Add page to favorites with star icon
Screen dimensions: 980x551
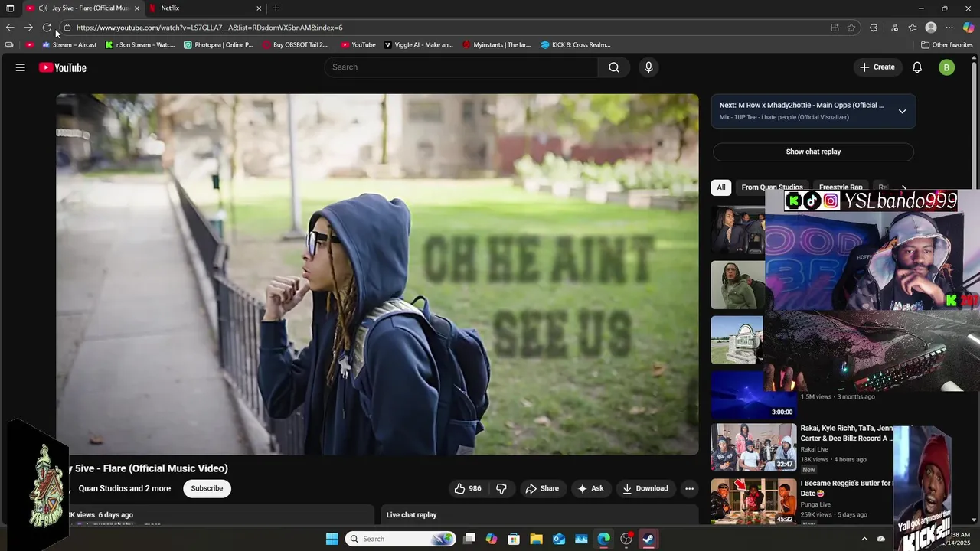pyautogui.click(x=851, y=28)
